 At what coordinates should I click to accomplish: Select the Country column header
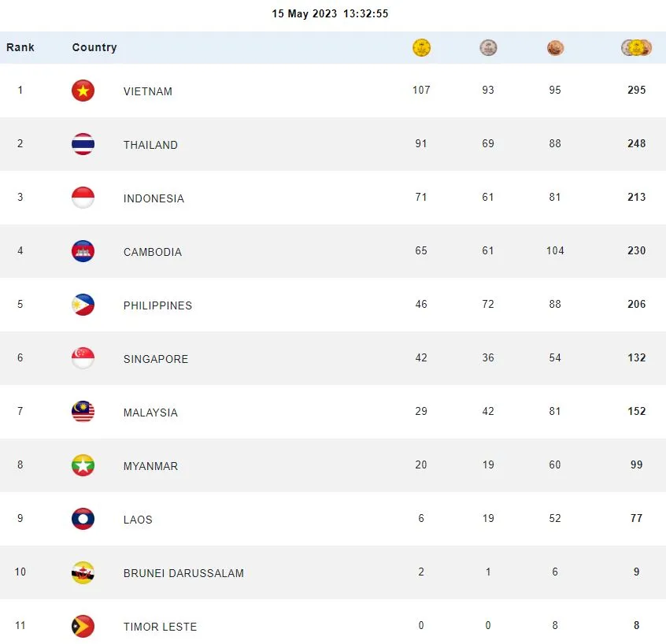(94, 47)
